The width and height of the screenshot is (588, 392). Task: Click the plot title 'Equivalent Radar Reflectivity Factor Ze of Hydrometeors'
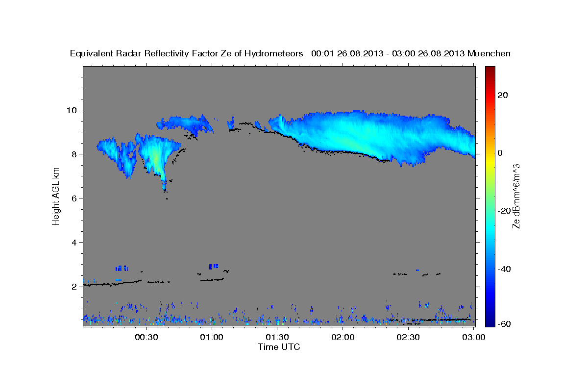(187, 53)
